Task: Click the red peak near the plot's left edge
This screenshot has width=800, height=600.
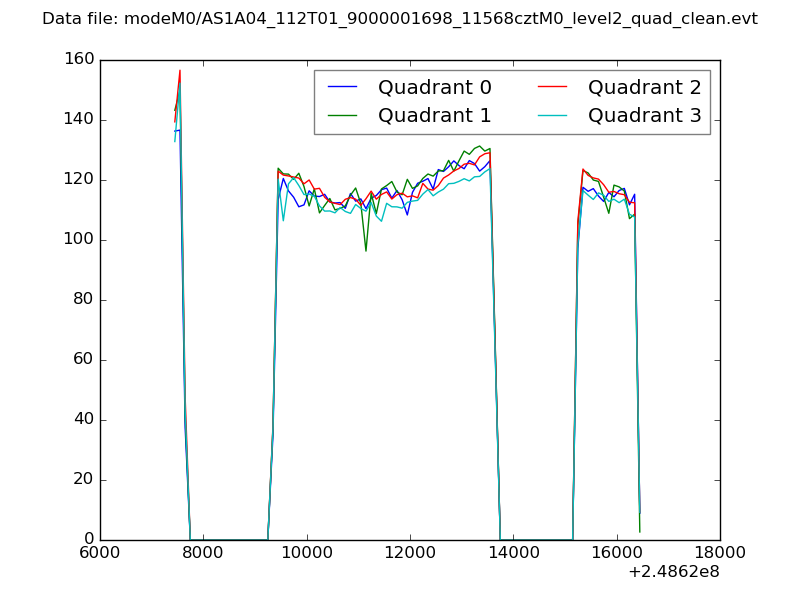Action: pyautogui.click(x=180, y=71)
